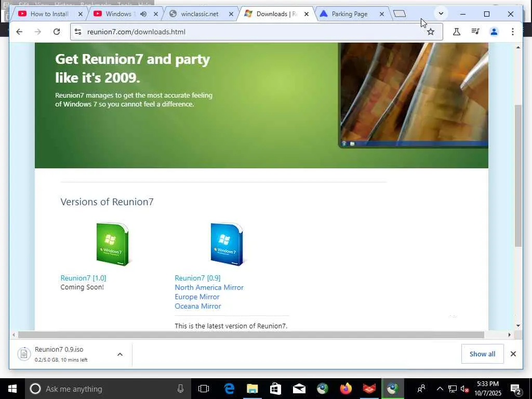Open network status tray icon

[453, 389]
